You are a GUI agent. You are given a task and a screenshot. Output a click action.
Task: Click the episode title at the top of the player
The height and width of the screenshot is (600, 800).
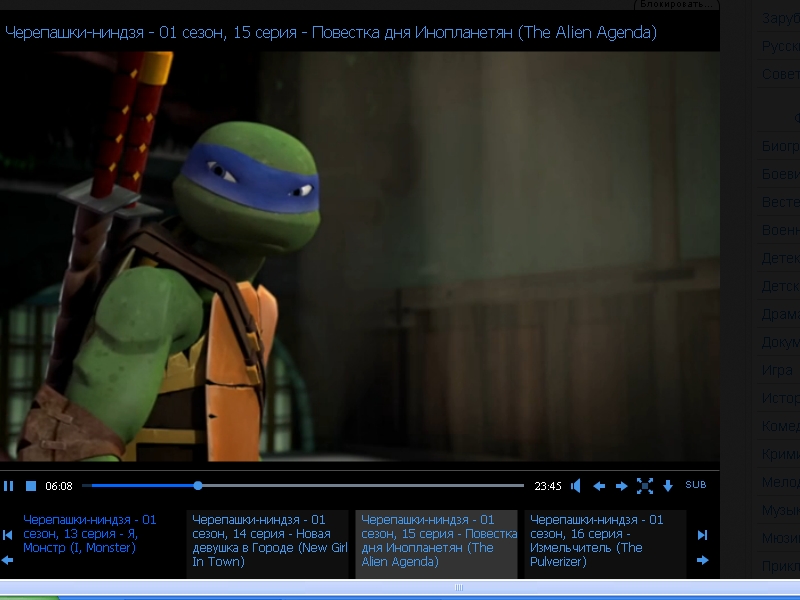(331, 33)
